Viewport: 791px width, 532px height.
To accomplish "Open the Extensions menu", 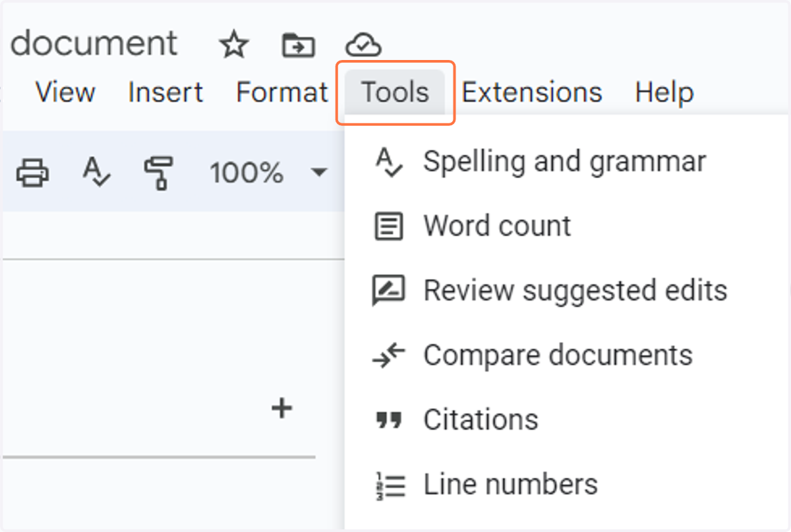I will (532, 92).
